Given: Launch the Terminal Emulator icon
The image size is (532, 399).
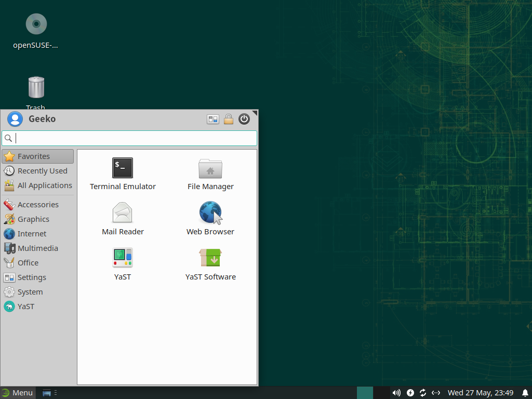Looking at the screenshot, I should tap(123, 168).
